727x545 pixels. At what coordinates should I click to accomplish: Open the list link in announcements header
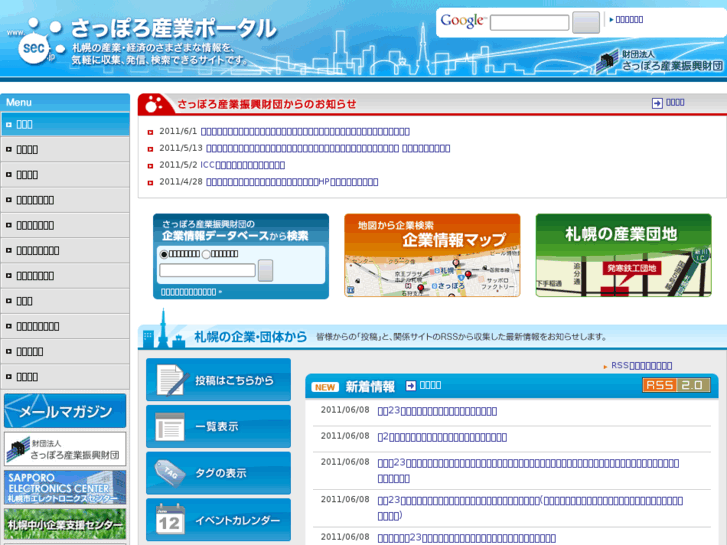click(669, 102)
